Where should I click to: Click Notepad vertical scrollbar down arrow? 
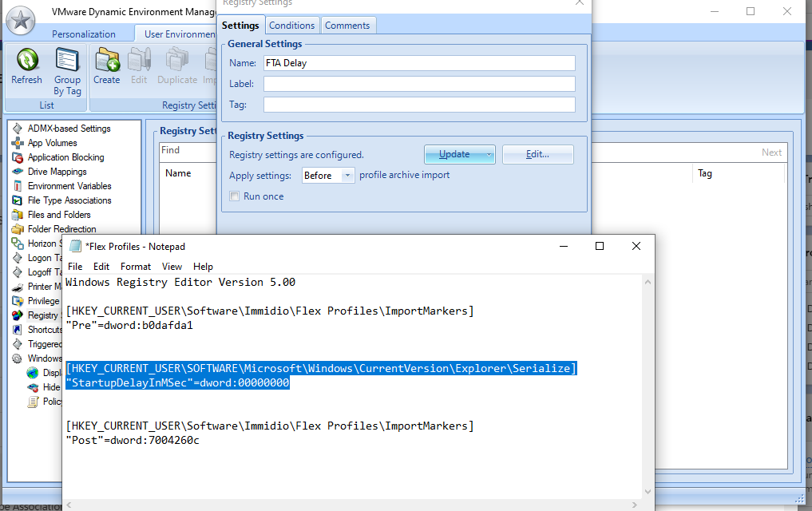pyautogui.click(x=648, y=491)
